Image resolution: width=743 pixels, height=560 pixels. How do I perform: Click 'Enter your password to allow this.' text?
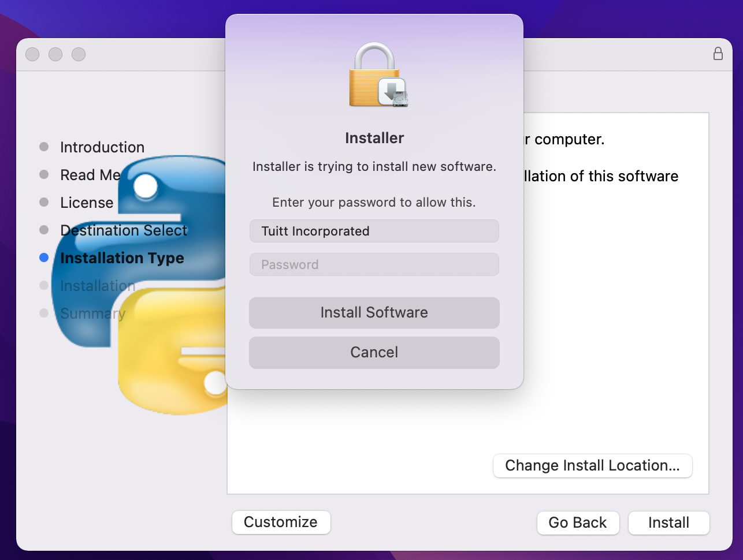(374, 203)
